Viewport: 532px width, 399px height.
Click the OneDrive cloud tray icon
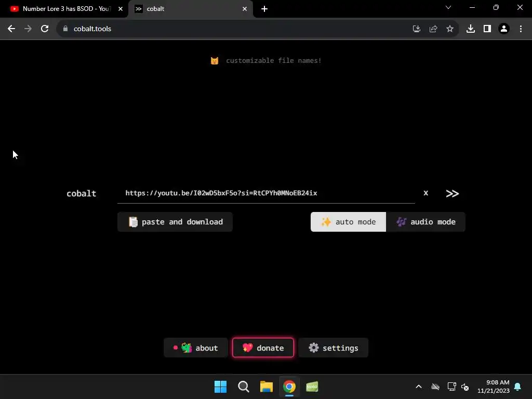(x=435, y=387)
